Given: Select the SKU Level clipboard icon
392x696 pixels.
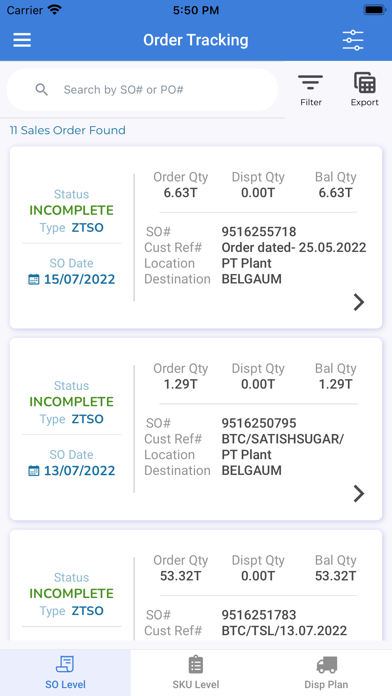Looking at the screenshot, I should [196, 664].
